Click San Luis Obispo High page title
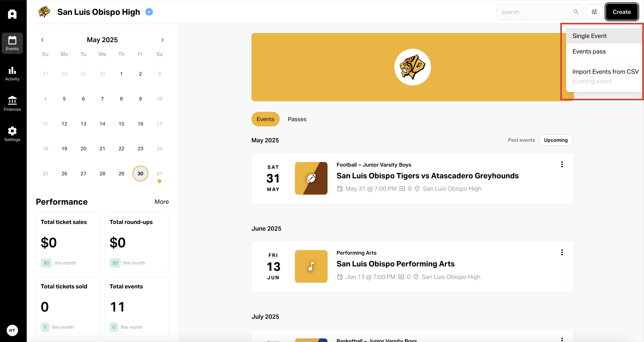Image resolution: width=644 pixels, height=342 pixels. (x=99, y=12)
